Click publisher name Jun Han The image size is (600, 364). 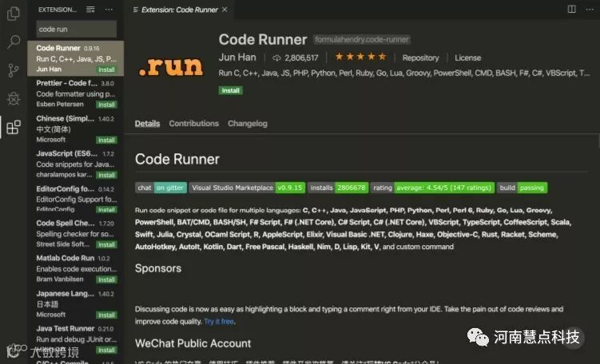[237, 57]
